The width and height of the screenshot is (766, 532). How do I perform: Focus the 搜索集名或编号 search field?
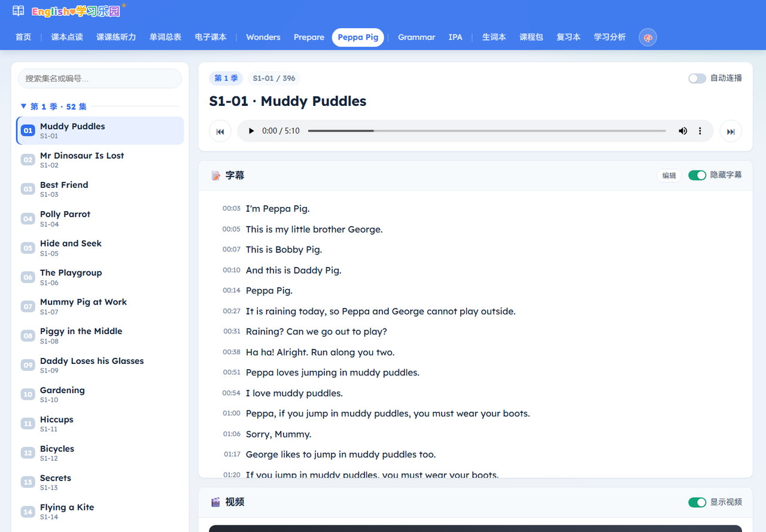[x=100, y=78]
